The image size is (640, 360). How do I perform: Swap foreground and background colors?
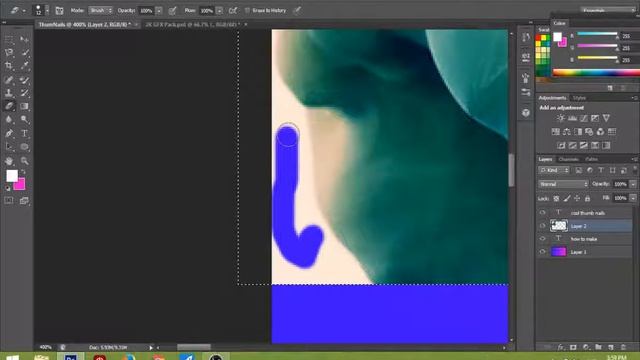pyautogui.click(x=24, y=172)
